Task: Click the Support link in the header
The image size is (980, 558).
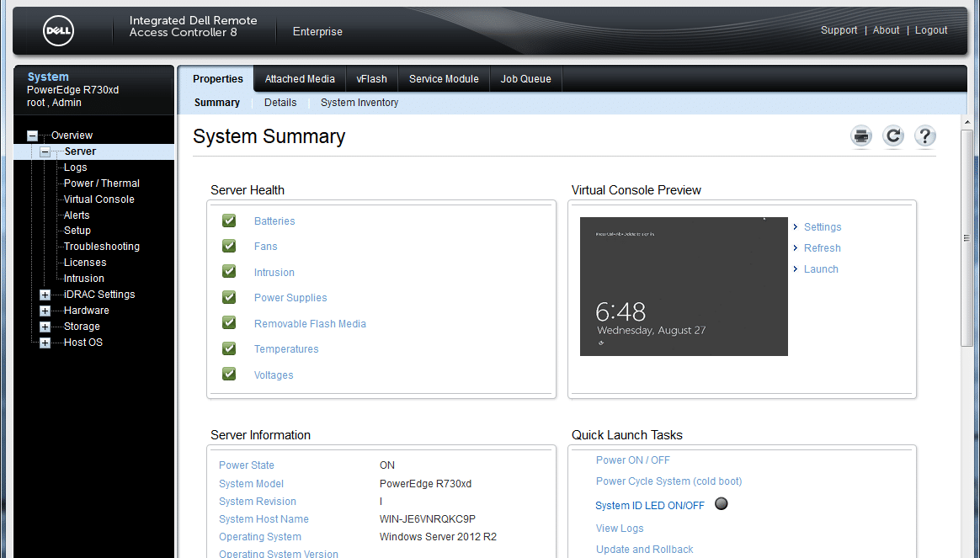Action: click(x=839, y=30)
